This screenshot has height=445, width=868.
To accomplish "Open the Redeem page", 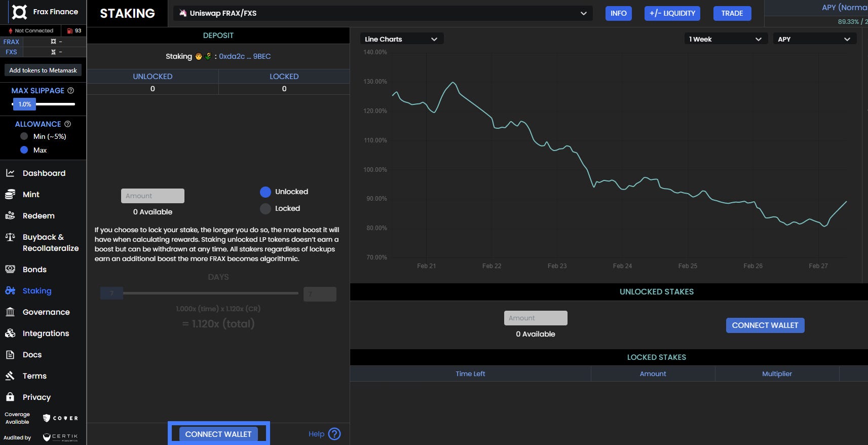I will [39, 215].
